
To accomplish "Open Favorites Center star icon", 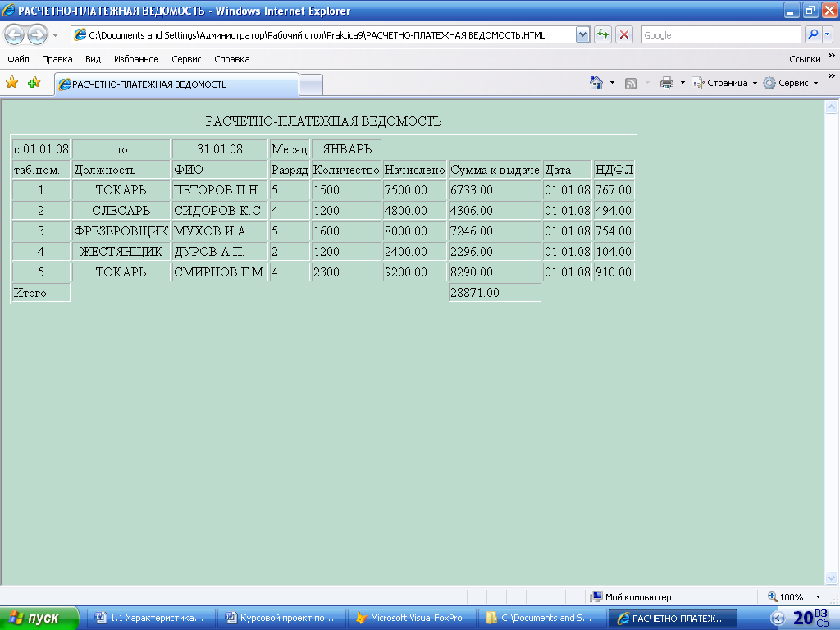I will [x=11, y=83].
